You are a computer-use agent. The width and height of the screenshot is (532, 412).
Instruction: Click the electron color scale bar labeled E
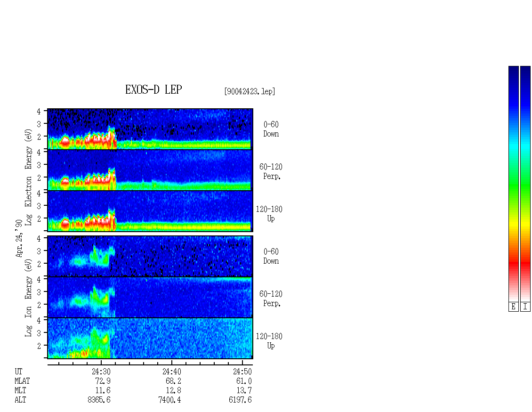pyautogui.click(x=513, y=184)
